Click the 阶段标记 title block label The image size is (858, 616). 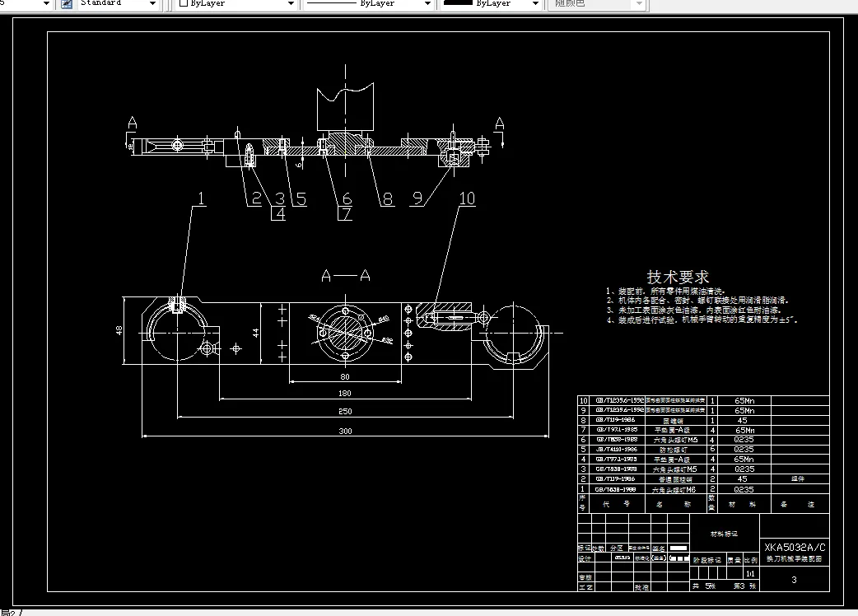(x=707, y=560)
